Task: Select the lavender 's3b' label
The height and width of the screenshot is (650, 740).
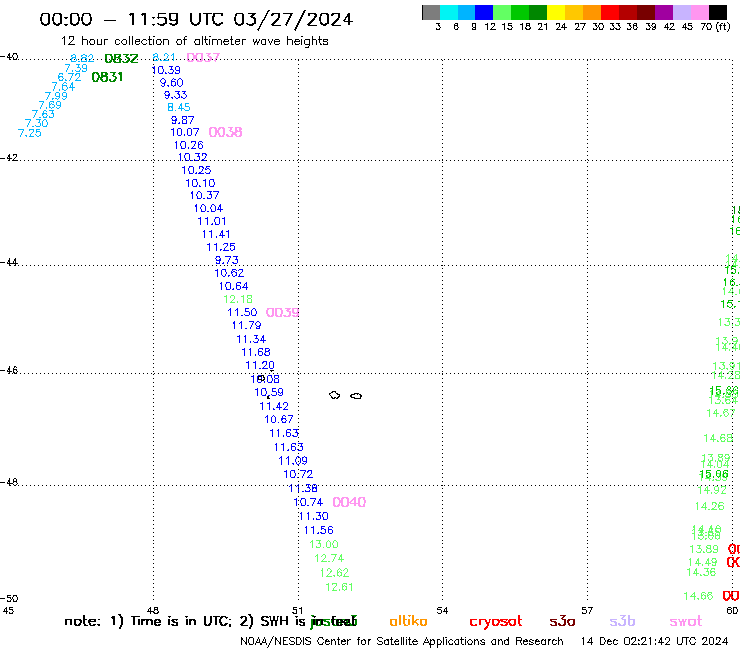Action: (622, 621)
